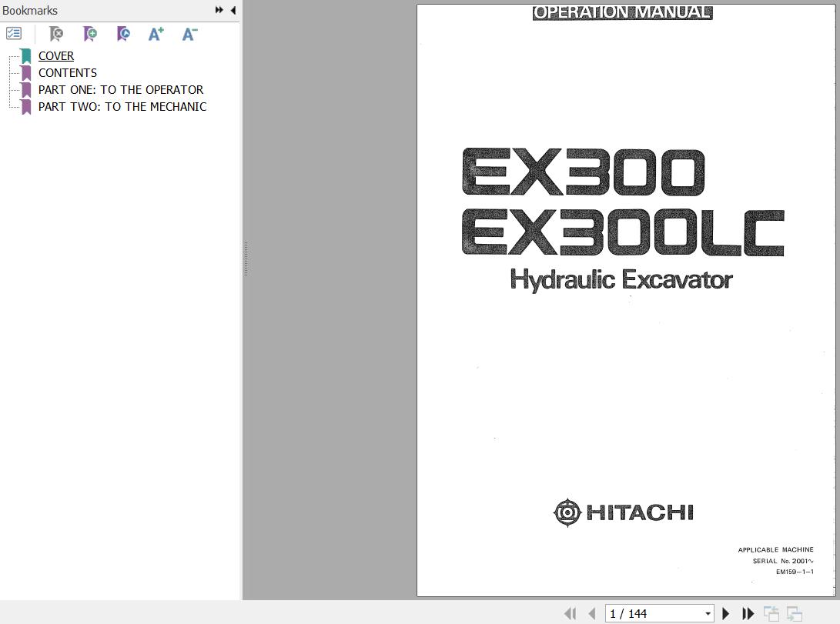Collapse the Bookmarks panel arrow

(233, 10)
